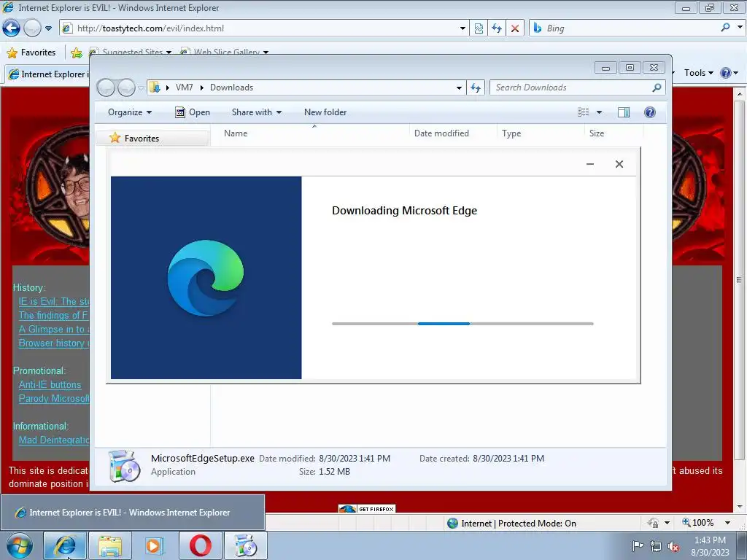747x560 pixels.
Task: Click New folder in Explorer toolbar
Action: [325, 112]
